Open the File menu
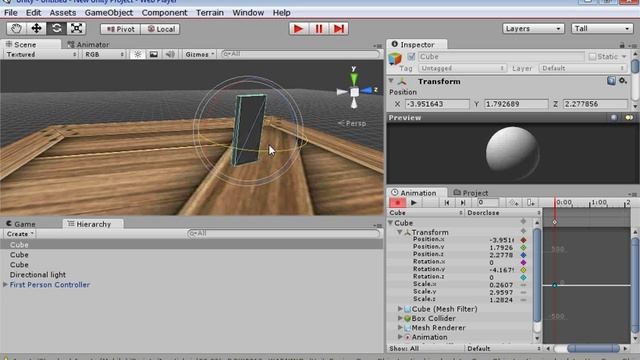The height and width of the screenshot is (360, 640). coord(11,13)
